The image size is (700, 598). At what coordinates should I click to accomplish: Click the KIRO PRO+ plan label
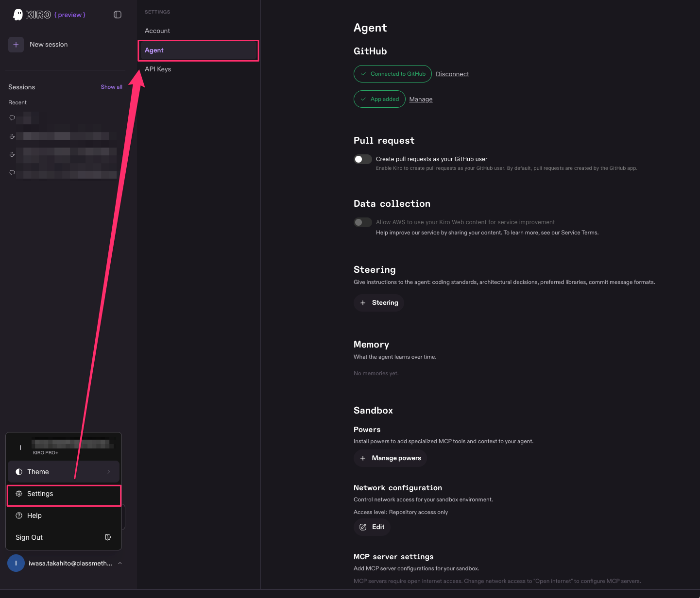[x=46, y=453]
